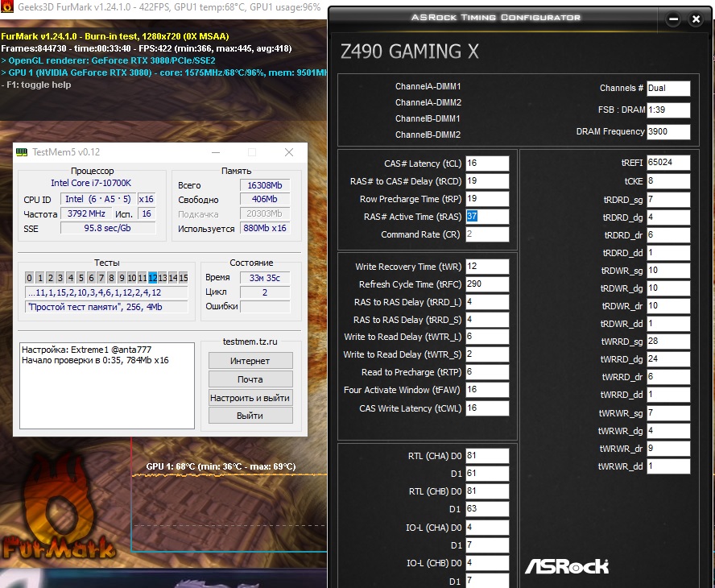Click the tRDWR_sg value field

click(x=668, y=271)
